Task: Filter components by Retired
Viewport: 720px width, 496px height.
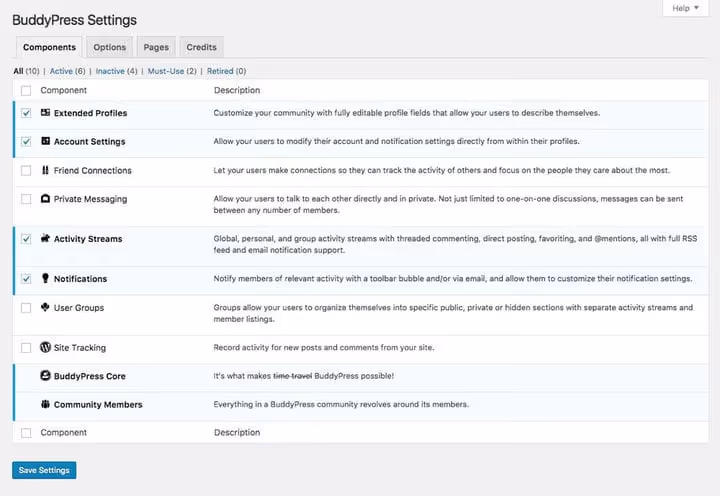Action: (226, 71)
